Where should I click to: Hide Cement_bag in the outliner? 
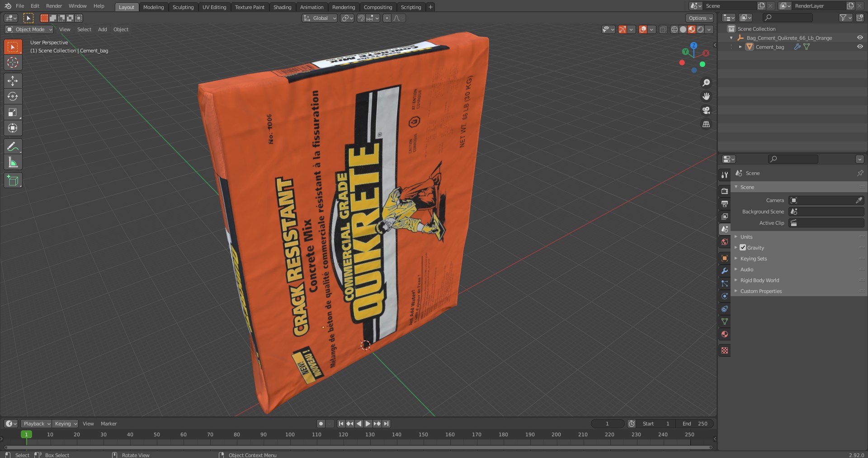click(x=860, y=47)
